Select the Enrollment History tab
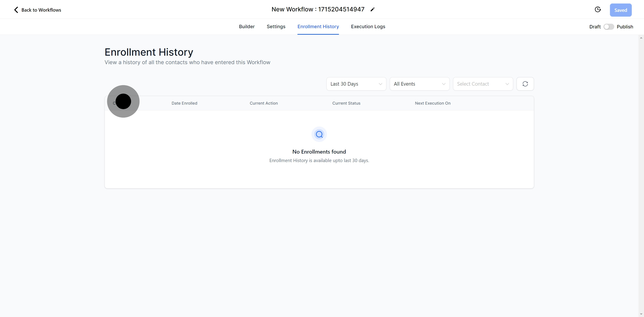Image resolution: width=644 pixels, height=317 pixels. (318, 27)
